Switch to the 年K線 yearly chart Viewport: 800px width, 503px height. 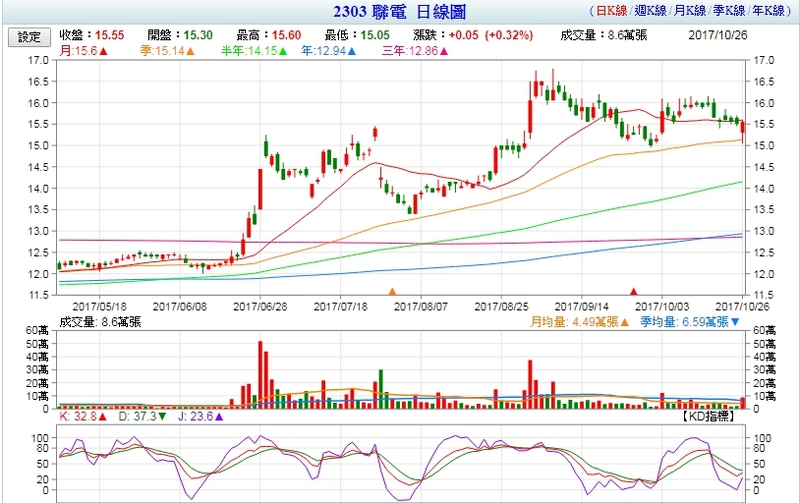769,11
